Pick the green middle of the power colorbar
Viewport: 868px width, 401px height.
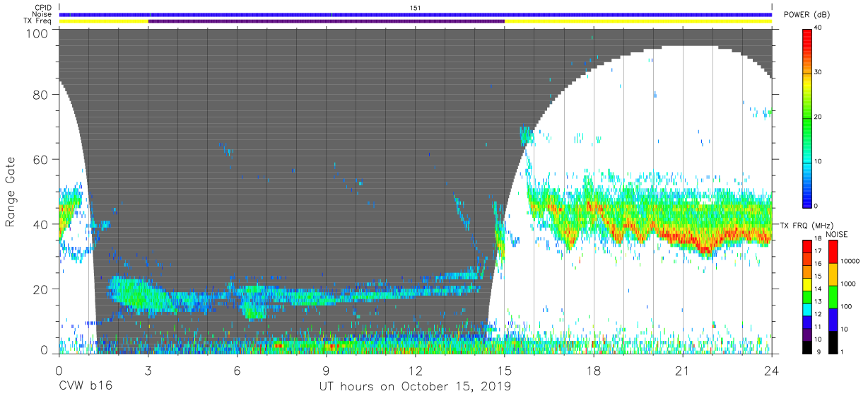807,117
